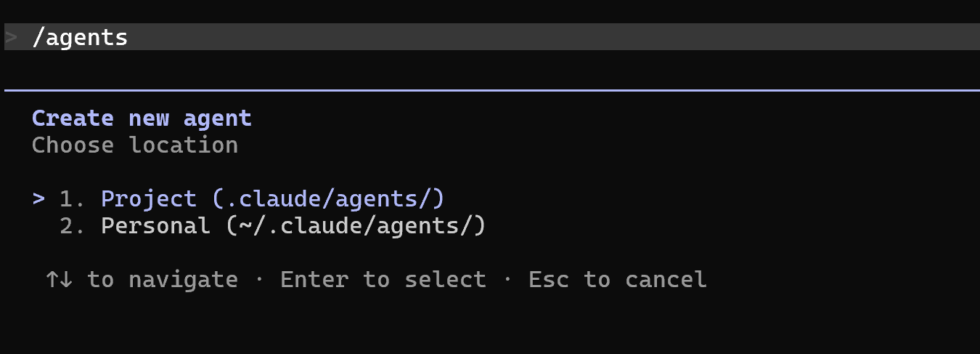Viewport: 980px width, 354px height.
Task: Click the number 2. list marker
Action: coord(73,225)
